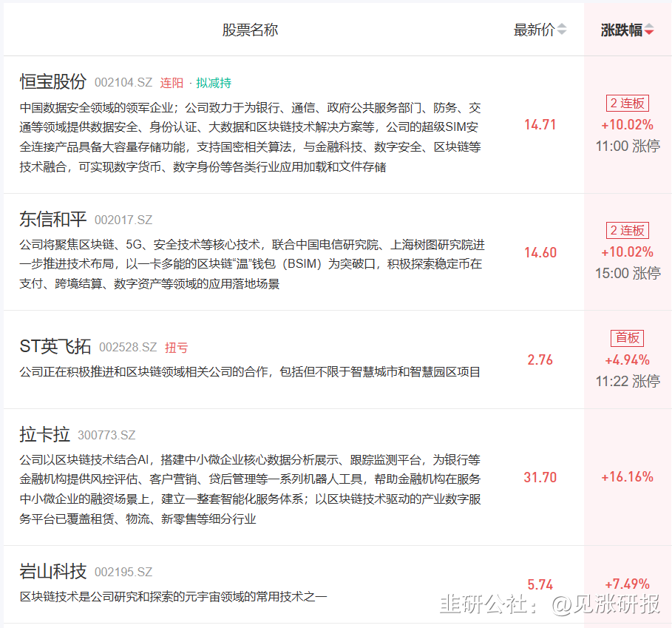This screenshot has width=672, height=628.
Task: Select stock code 002195.SZ
Action: click(123, 573)
